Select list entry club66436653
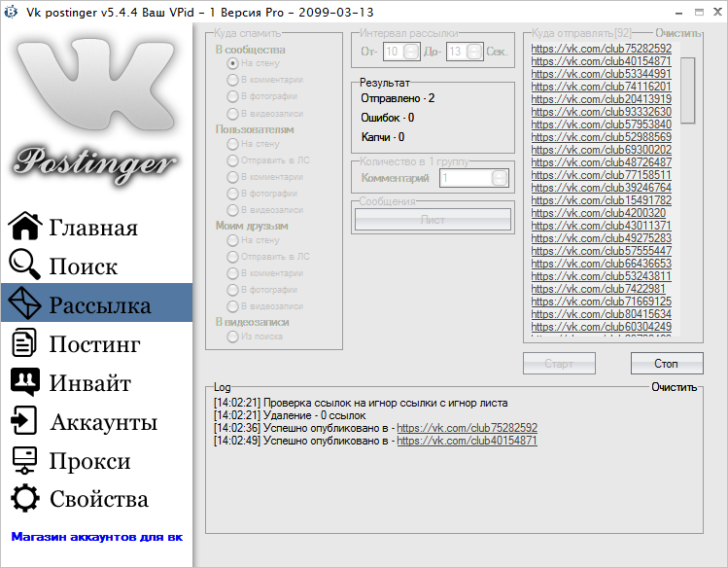The width and height of the screenshot is (728, 568). pos(602,264)
